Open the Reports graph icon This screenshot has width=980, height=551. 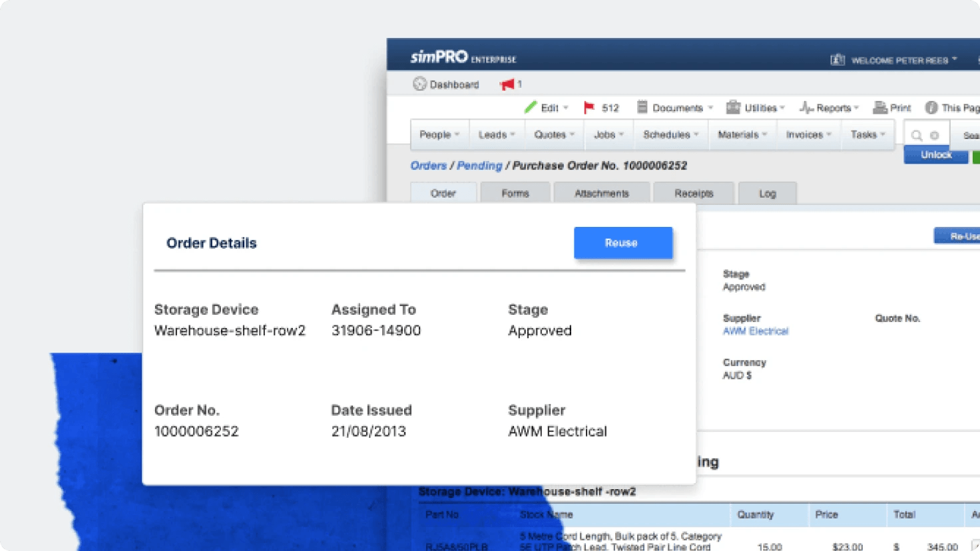click(808, 107)
